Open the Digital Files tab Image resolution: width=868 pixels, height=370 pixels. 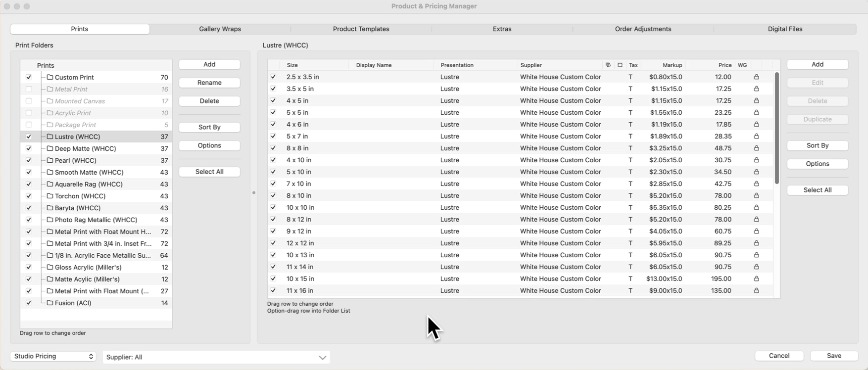tap(785, 29)
